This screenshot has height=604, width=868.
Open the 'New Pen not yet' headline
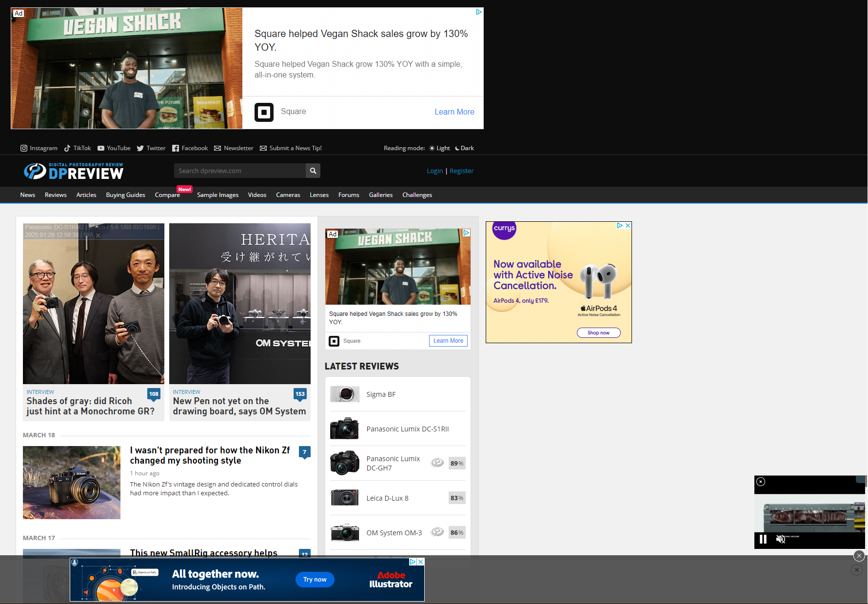(239, 406)
